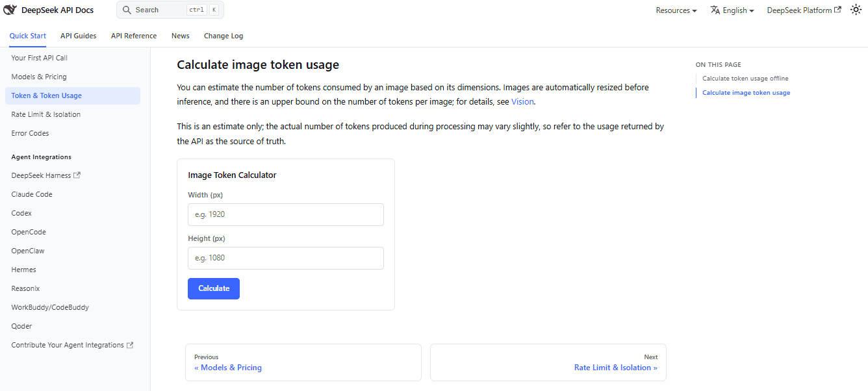The width and height of the screenshot is (868, 391).
Task: Click the DeepSeek whale logo icon
Action: coord(10,10)
